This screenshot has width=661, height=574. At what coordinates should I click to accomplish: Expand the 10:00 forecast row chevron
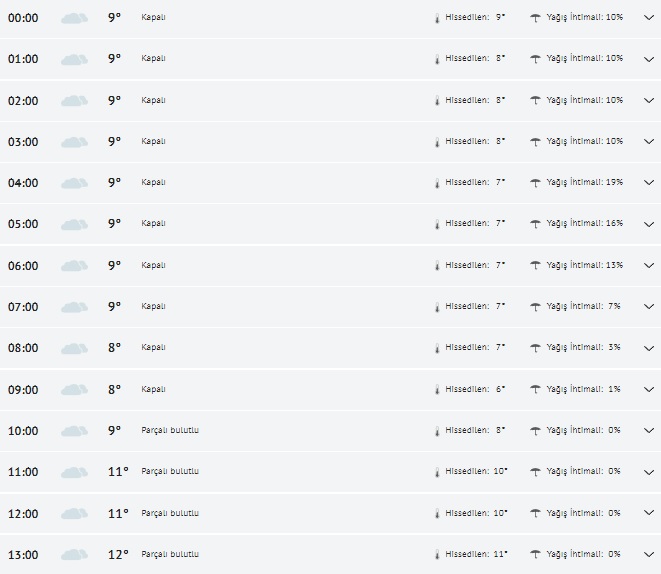[648, 431]
